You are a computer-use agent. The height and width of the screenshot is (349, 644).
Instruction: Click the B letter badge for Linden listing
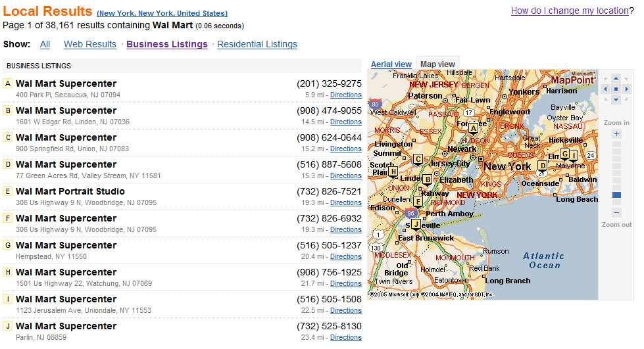(8, 110)
